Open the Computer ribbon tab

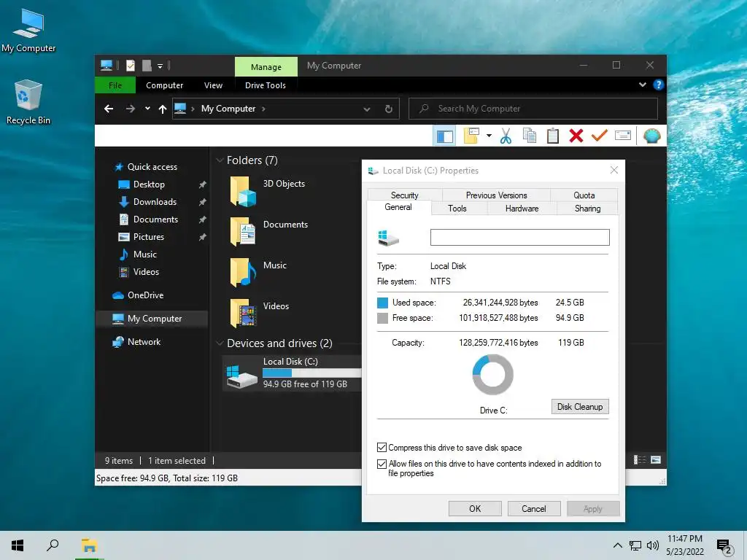click(x=164, y=85)
